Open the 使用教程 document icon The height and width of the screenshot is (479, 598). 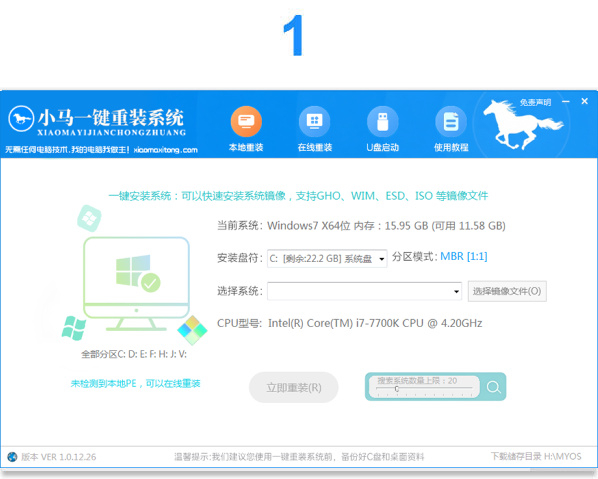[x=451, y=122]
